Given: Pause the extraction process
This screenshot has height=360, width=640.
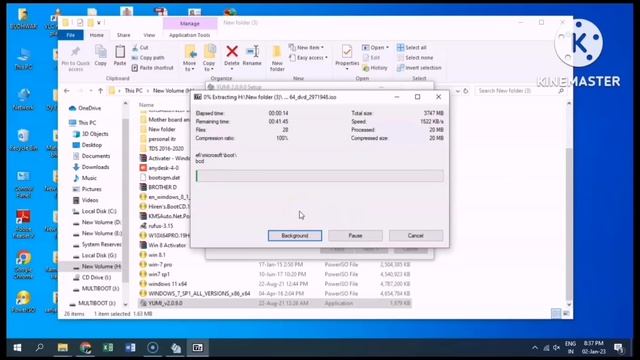Looking at the screenshot, I should tap(355, 236).
